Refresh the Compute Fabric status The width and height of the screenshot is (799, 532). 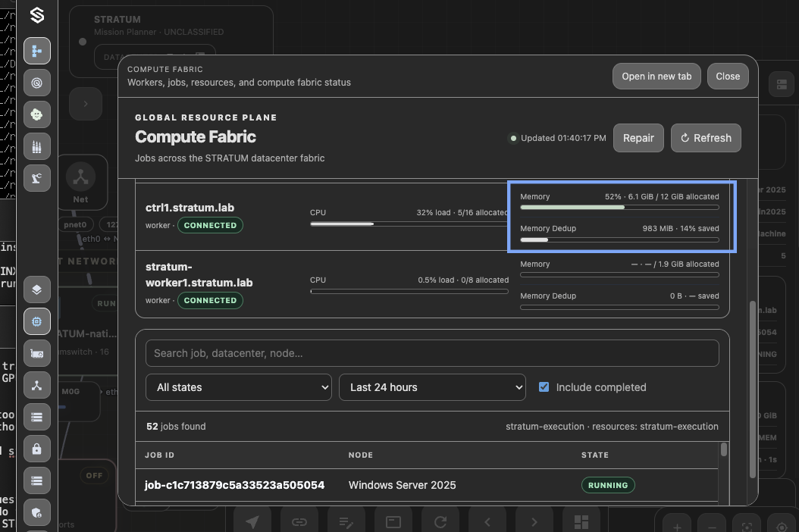click(x=706, y=138)
